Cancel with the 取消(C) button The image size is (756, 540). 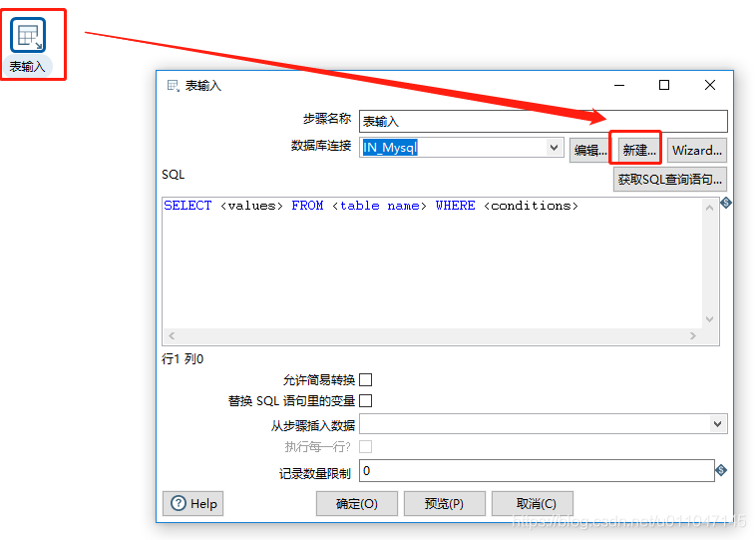pyautogui.click(x=533, y=504)
